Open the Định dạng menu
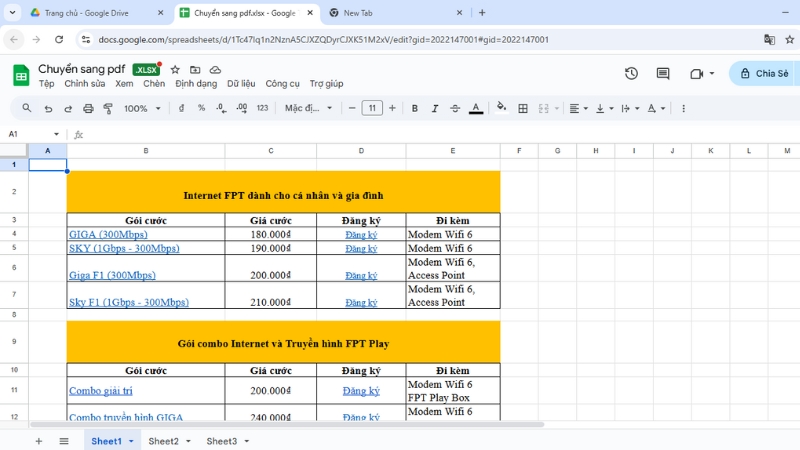This screenshot has height=450, width=800. point(195,84)
